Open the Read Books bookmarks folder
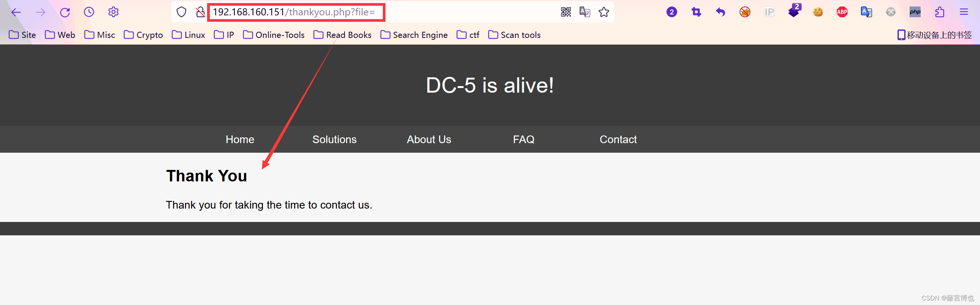The width and height of the screenshot is (980, 305). click(342, 35)
